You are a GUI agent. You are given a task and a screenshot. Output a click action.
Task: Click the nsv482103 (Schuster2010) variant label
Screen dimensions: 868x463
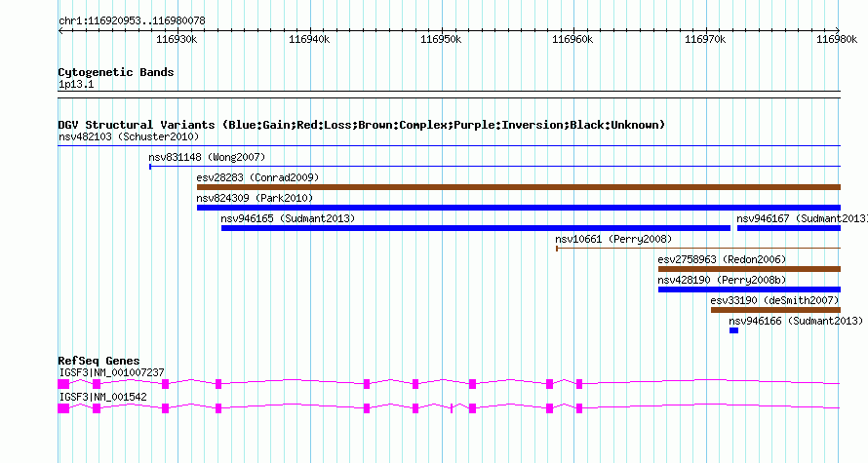tap(129, 136)
